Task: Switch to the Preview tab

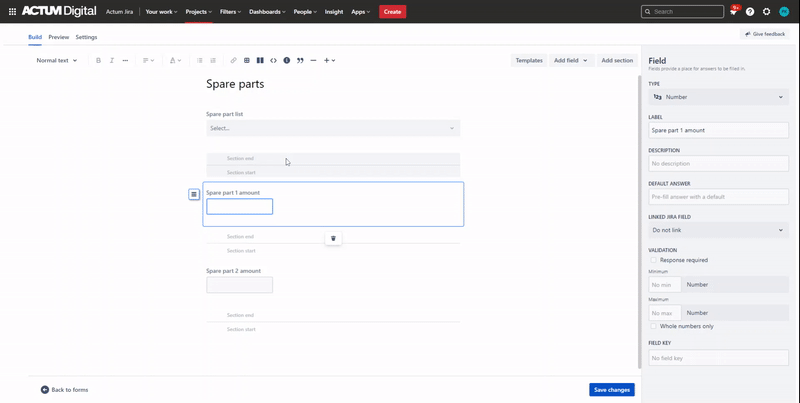Action: click(x=59, y=37)
